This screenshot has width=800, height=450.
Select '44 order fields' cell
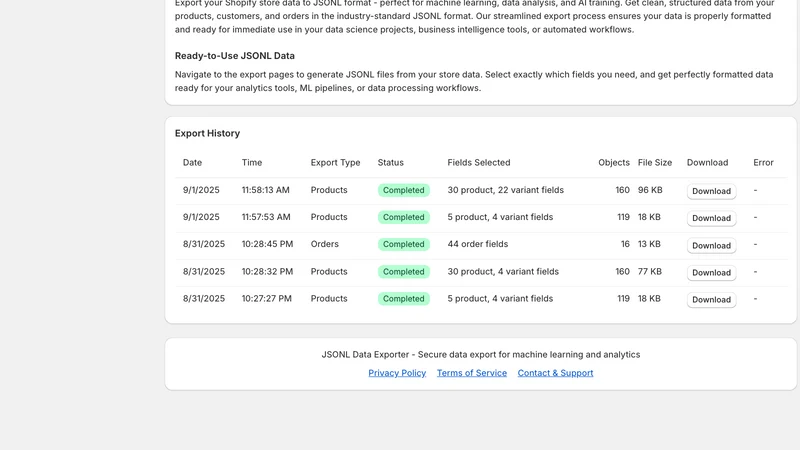pyautogui.click(x=478, y=244)
